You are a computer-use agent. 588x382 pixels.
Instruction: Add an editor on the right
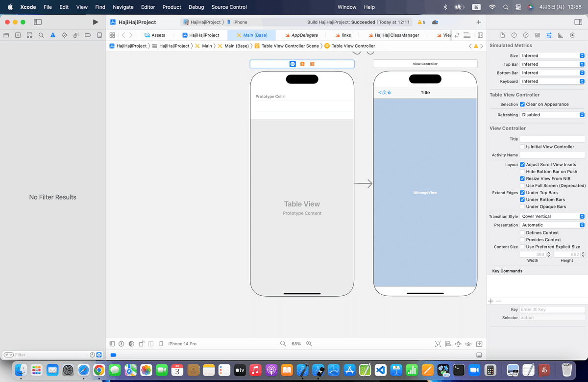(481, 35)
